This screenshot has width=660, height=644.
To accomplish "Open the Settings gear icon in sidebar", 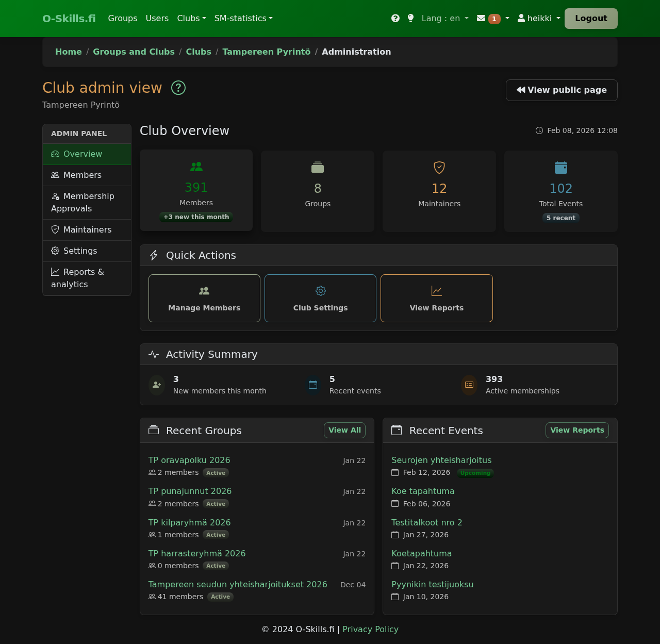I will coord(55,251).
